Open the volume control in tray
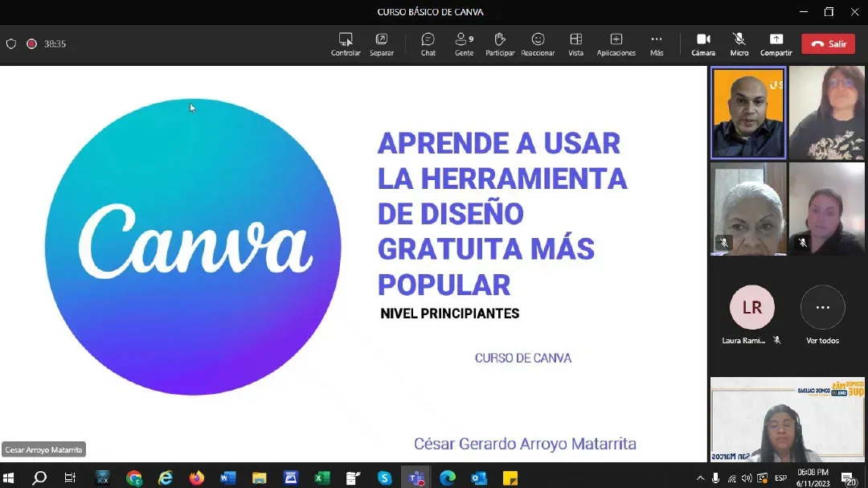Screen dimensions: 868x488 tap(747, 478)
